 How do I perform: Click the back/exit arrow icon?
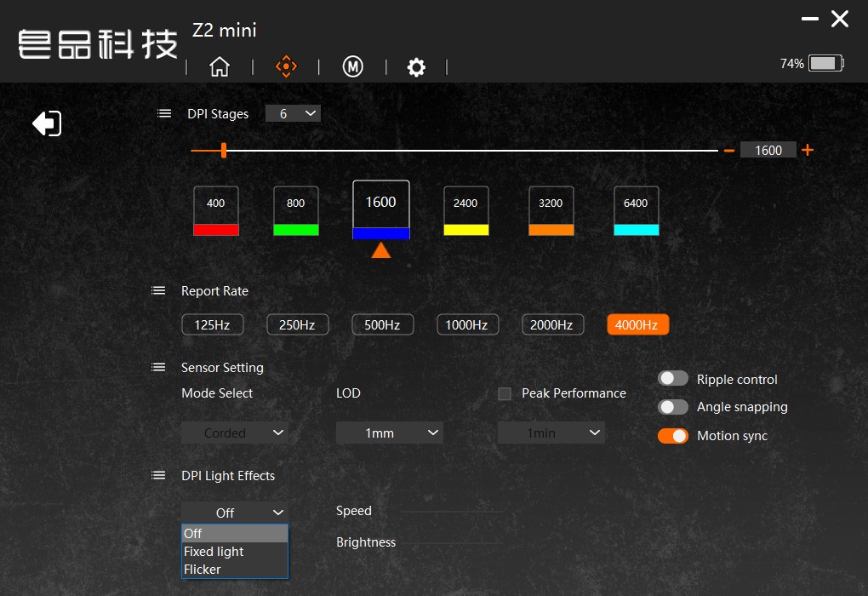point(47,123)
